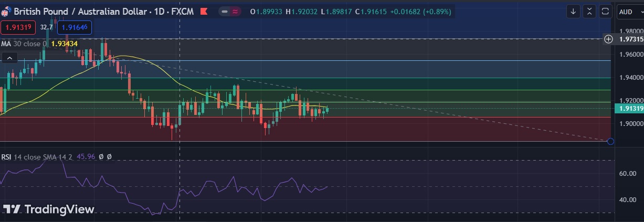Maximize the chart pane icon

click(x=605, y=11)
